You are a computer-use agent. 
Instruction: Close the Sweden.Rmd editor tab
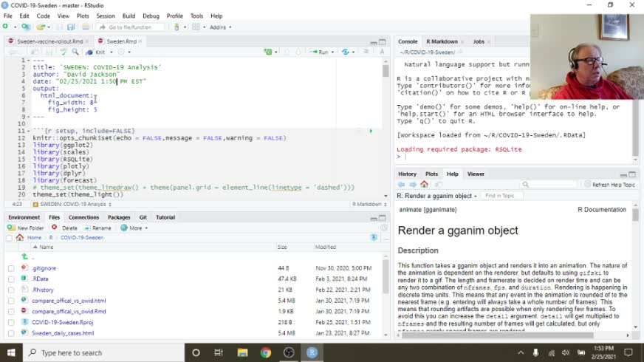point(140,41)
